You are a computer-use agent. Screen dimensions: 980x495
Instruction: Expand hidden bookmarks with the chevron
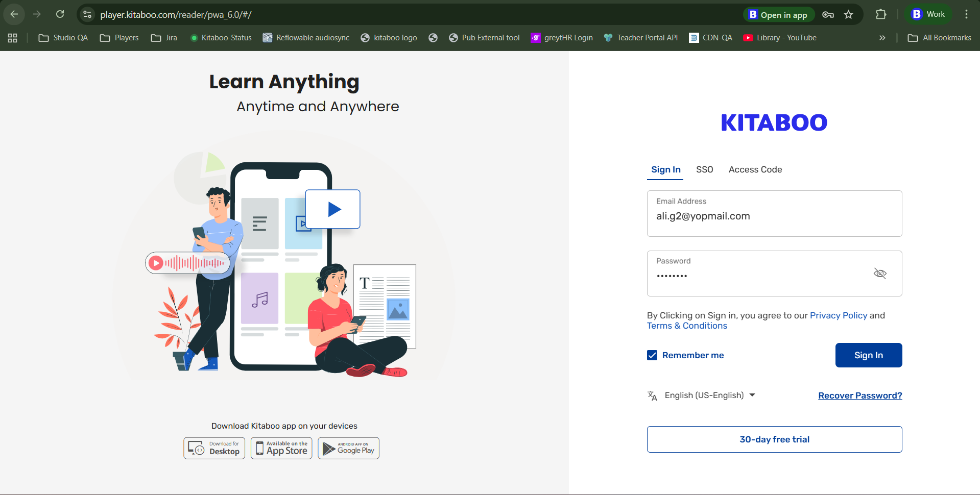coord(881,37)
